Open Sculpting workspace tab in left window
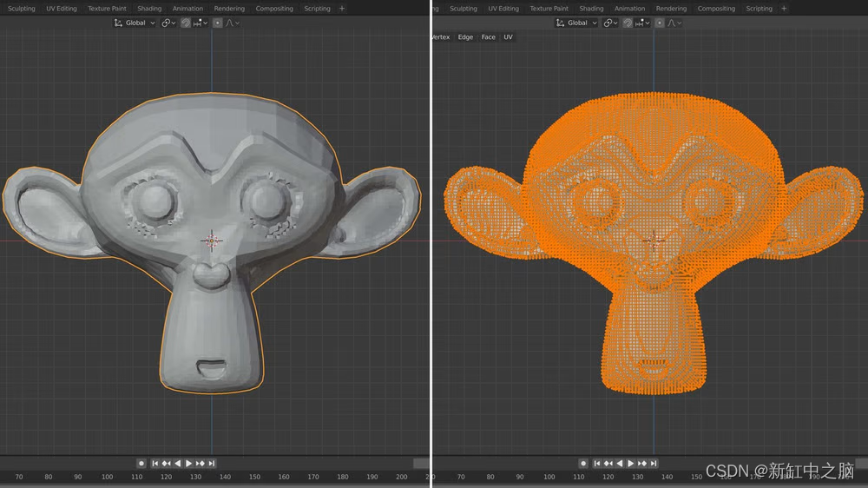 point(21,9)
